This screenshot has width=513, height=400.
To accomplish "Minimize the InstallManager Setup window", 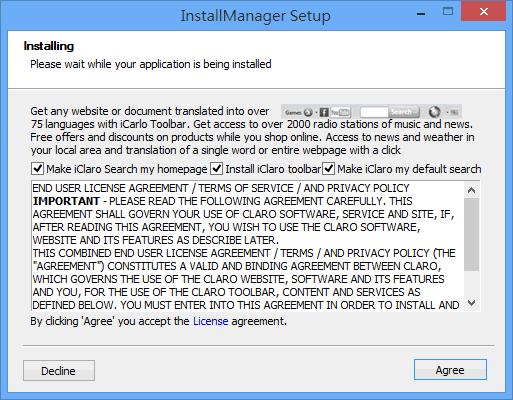I will coord(421,14).
